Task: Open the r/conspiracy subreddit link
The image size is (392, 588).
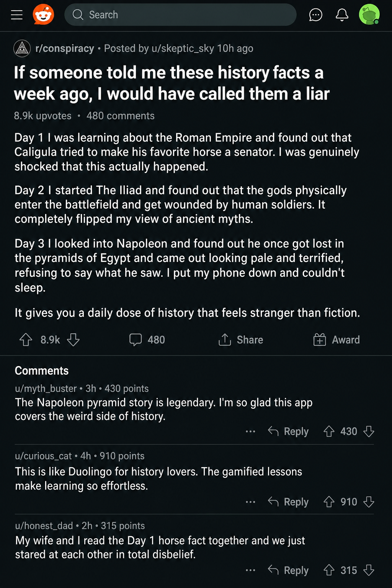Action: pos(65,49)
